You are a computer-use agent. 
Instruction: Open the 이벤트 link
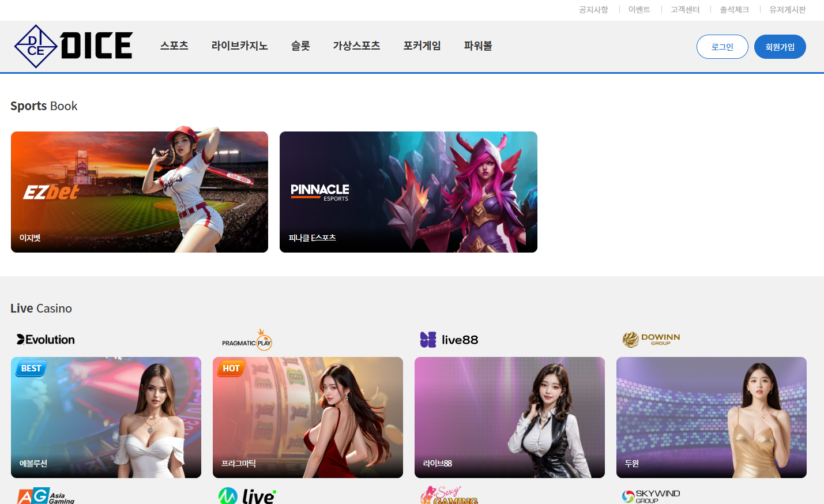coord(639,10)
